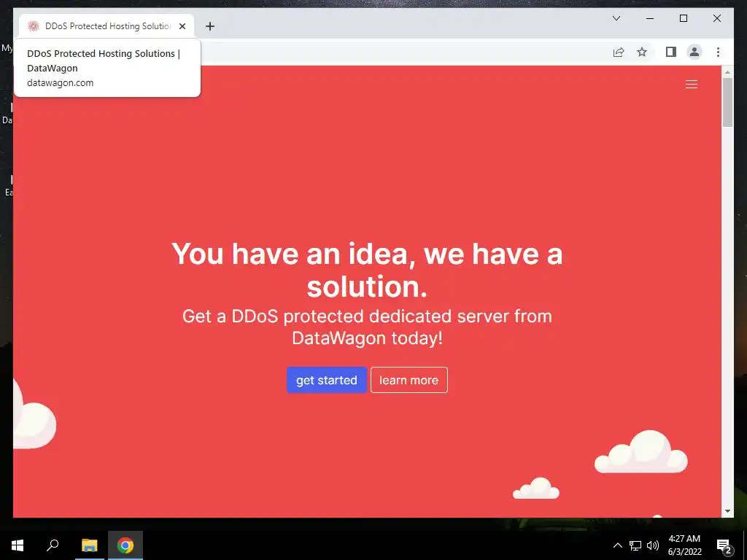747x560 pixels.
Task: Open Windows taskbar search
Action: [53, 545]
